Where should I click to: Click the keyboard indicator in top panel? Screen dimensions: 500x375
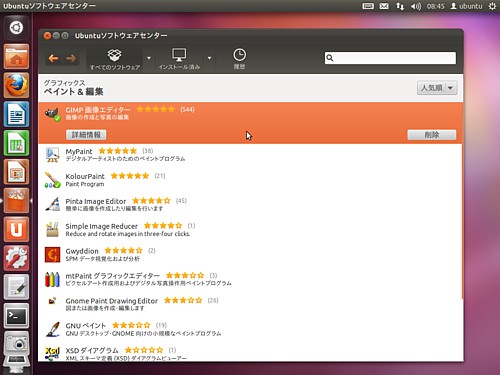tap(368, 6)
